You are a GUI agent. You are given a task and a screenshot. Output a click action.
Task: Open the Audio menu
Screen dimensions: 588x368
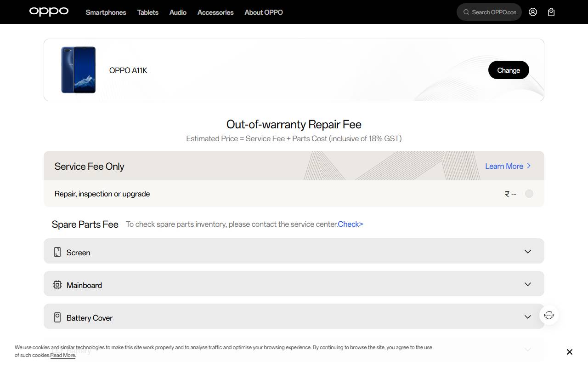point(178,12)
